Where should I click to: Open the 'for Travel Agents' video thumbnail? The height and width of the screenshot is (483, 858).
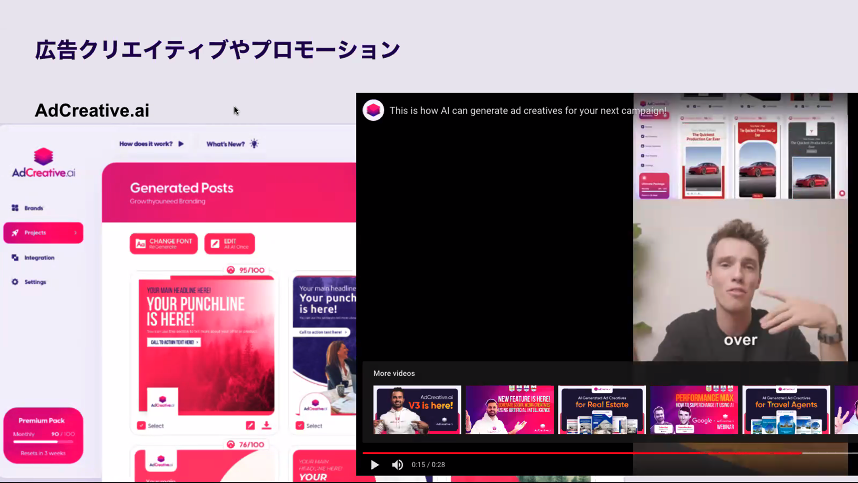786,410
